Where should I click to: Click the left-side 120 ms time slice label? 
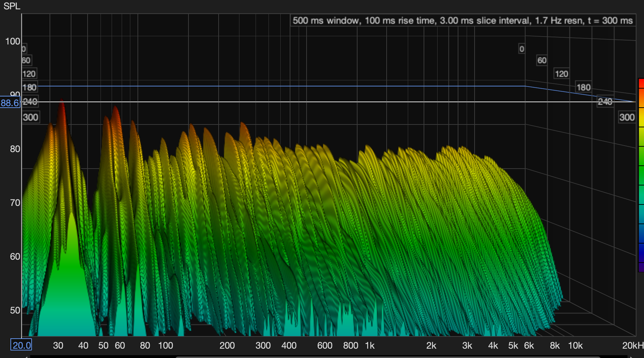click(x=29, y=74)
